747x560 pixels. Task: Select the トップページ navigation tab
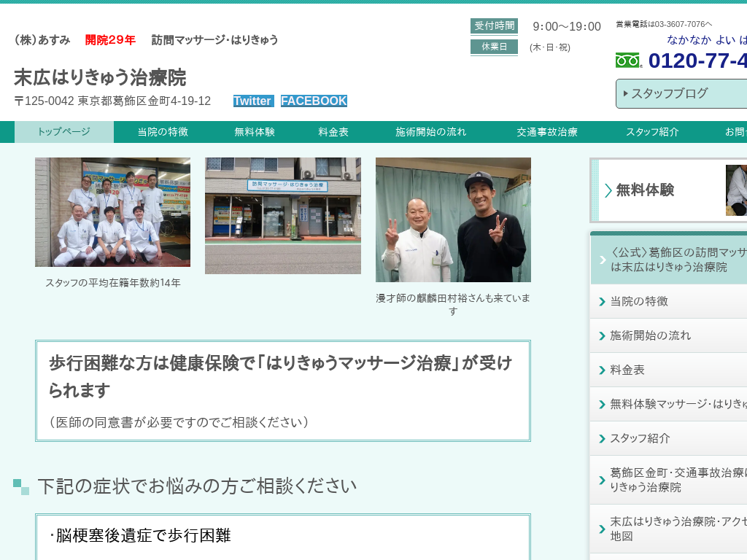pyautogui.click(x=64, y=132)
